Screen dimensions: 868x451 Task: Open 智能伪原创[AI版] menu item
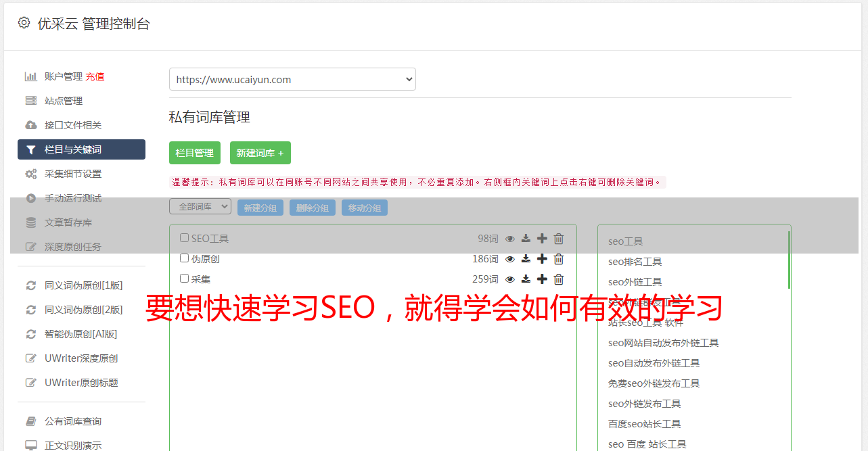pyautogui.click(x=81, y=334)
